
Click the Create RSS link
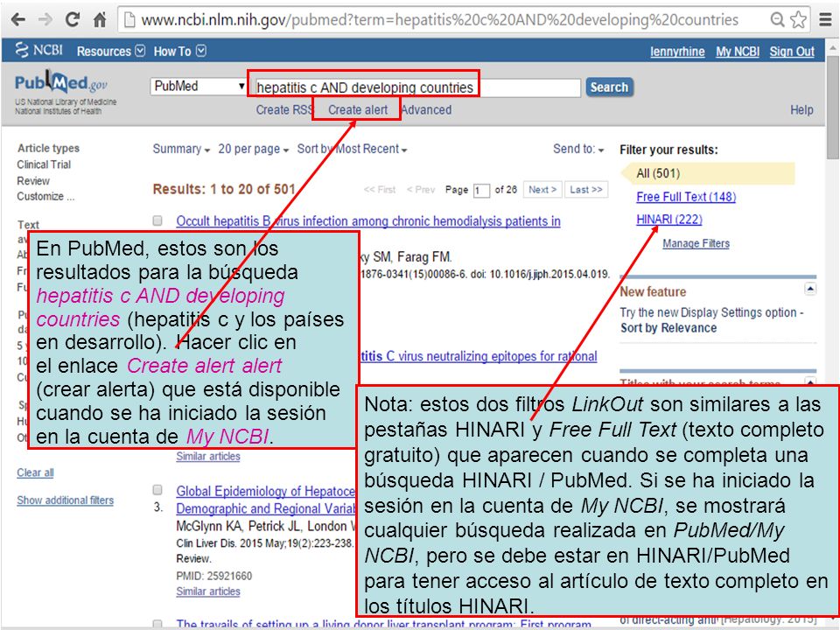click(x=284, y=110)
